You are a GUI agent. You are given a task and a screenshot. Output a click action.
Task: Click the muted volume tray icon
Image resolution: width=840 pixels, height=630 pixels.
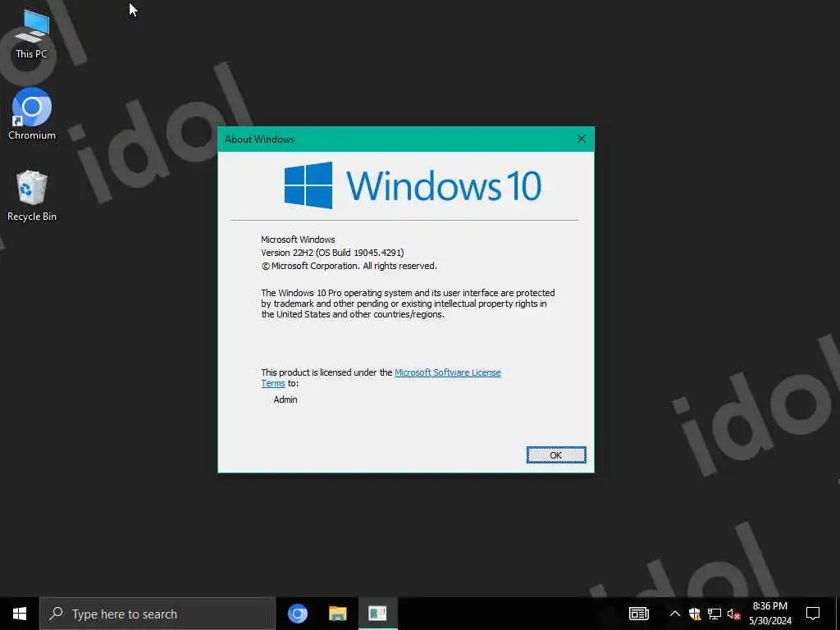(734, 614)
